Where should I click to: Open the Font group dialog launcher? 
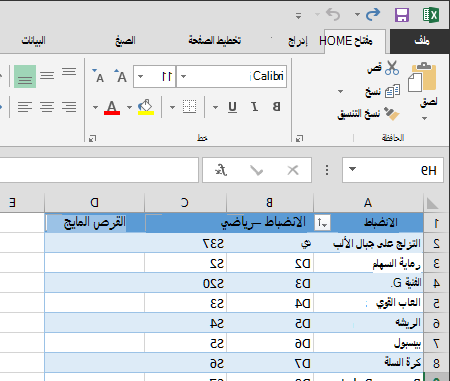(92, 138)
